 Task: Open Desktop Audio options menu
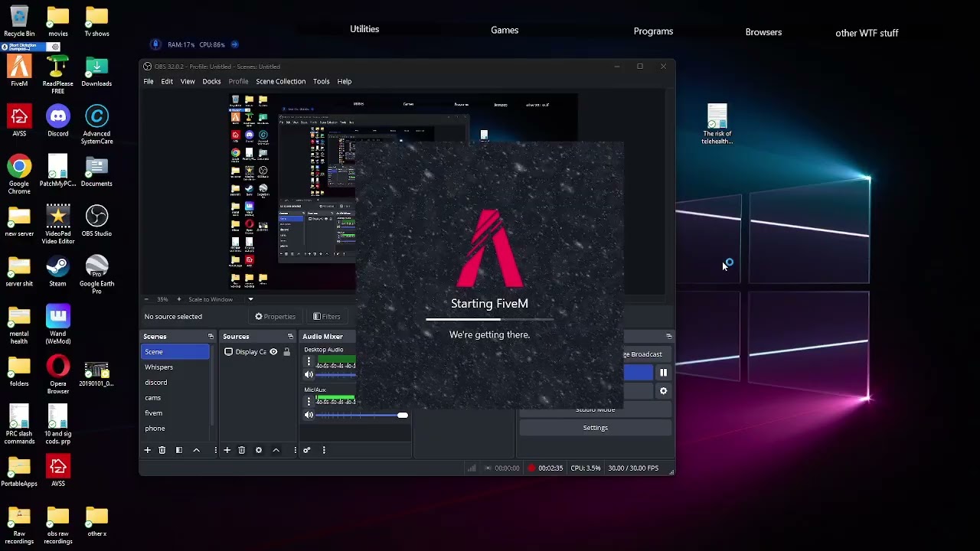click(309, 361)
